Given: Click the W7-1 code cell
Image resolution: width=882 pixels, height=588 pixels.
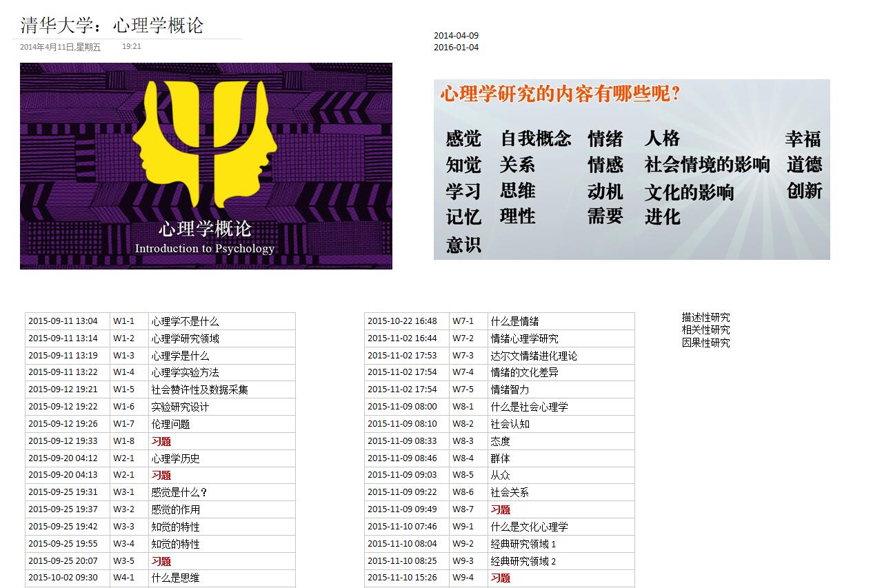Looking at the screenshot, I should point(463,321).
